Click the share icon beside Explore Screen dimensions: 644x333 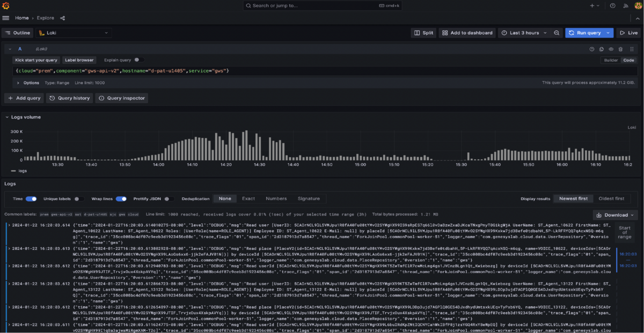click(62, 18)
